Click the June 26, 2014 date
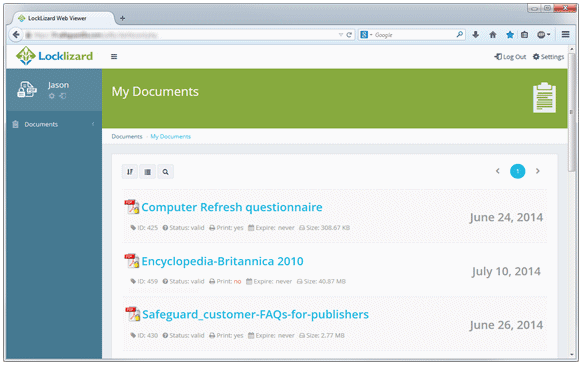Image resolution: width=582 pixels, height=365 pixels. click(506, 325)
